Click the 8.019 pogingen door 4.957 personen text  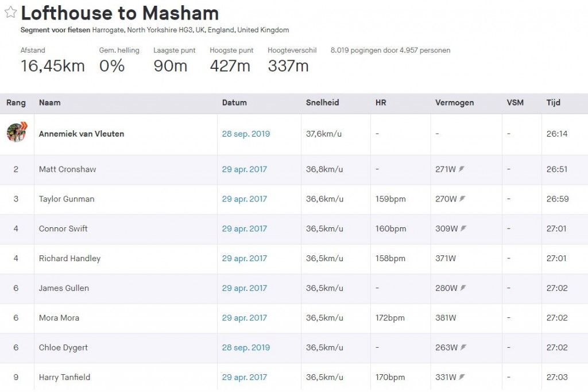[x=390, y=51]
